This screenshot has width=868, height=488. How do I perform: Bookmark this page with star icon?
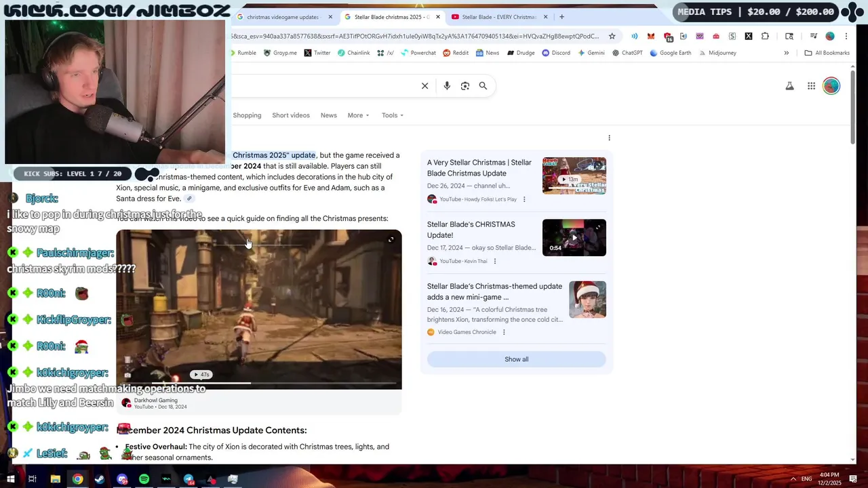point(612,36)
